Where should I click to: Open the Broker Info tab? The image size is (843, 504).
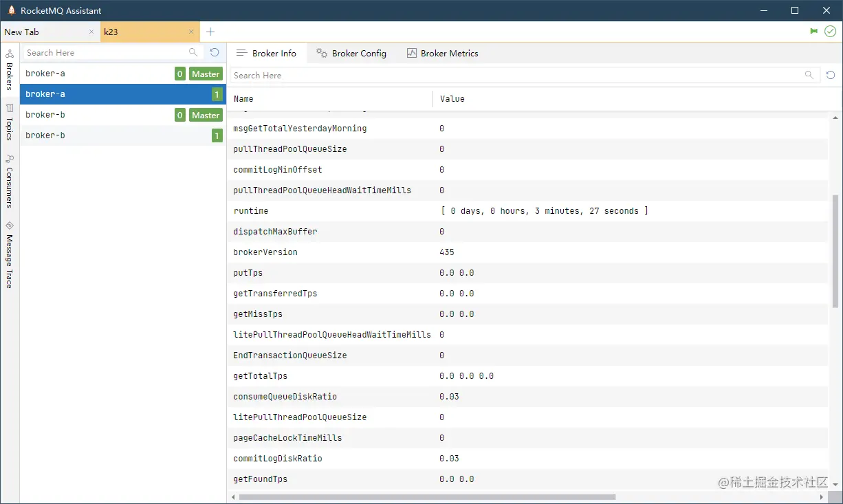(x=266, y=53)
